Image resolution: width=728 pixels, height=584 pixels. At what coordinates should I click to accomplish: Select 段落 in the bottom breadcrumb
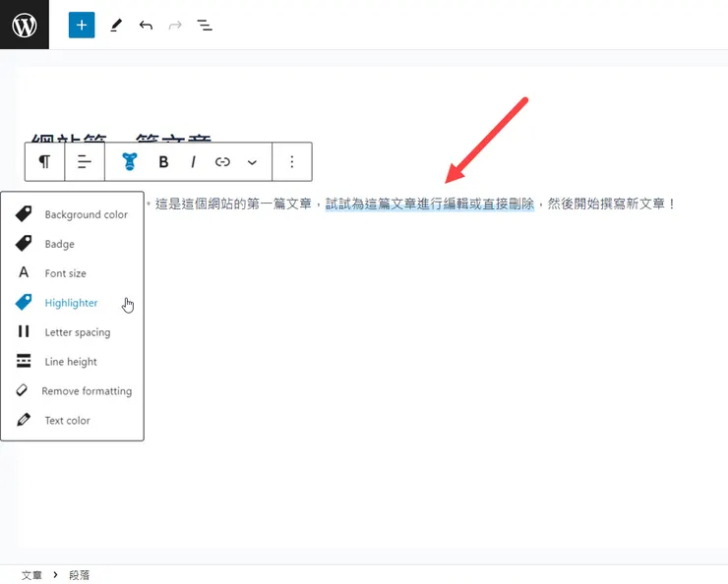coord(79,575)
